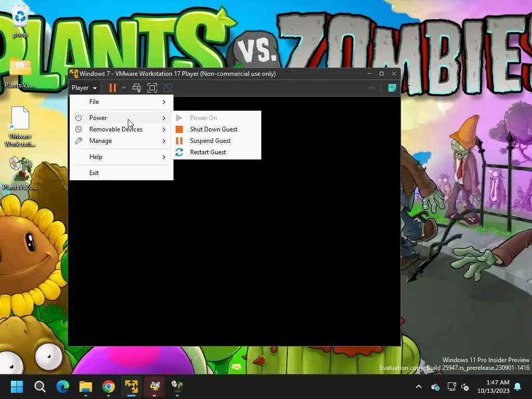The height and width of the screenshot is (399, 532).
Task: Choose Exit from the Player menu
Action: (x=122, y=172)
